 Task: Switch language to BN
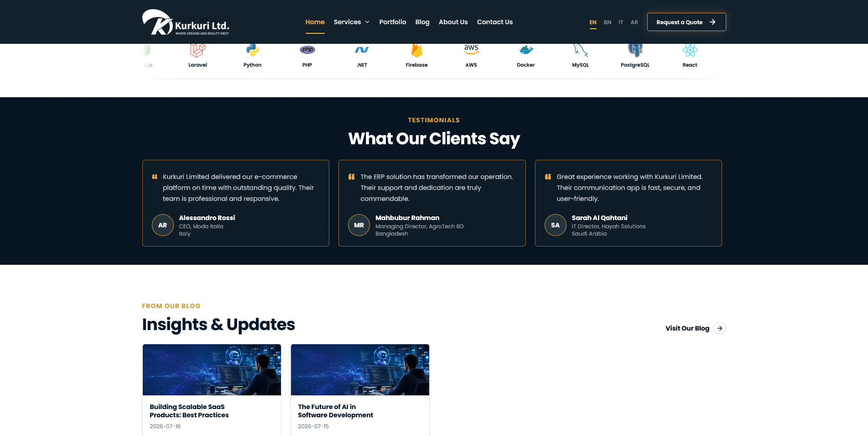[608, 22]
